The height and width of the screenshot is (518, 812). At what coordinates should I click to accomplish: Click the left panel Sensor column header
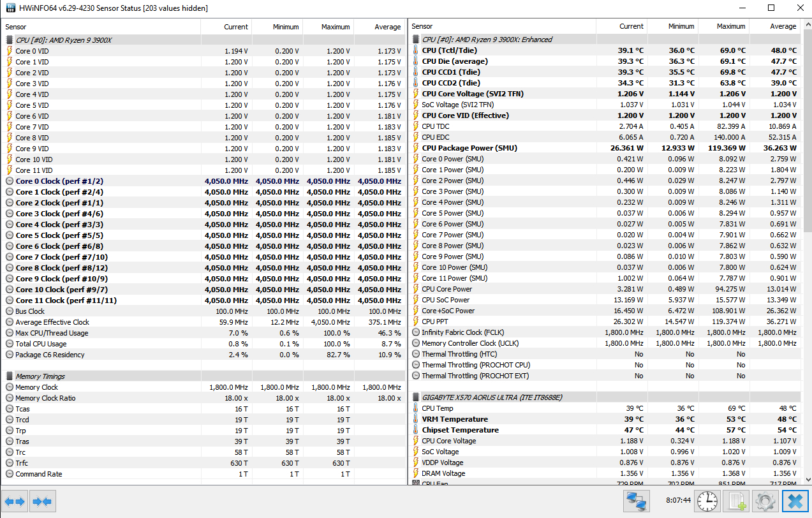point(101,27)
